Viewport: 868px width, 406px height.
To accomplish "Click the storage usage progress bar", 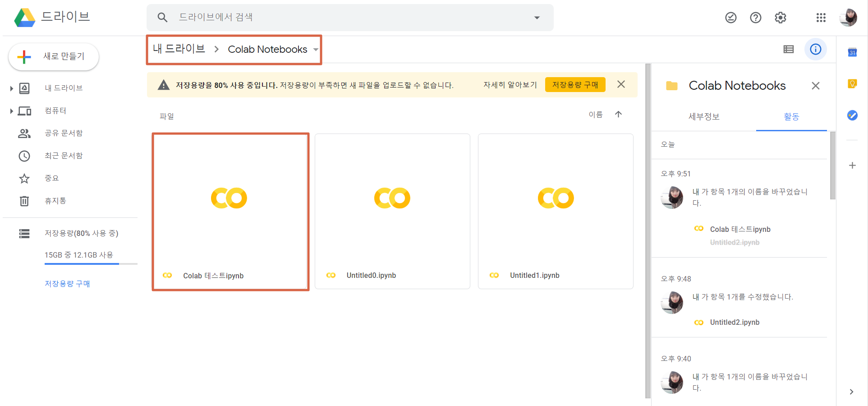I will coord(91,264).
